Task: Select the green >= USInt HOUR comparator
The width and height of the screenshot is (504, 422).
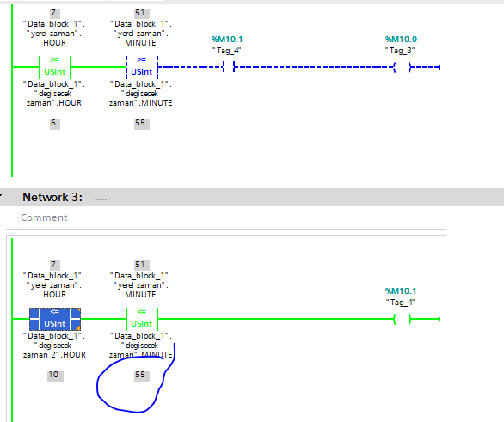Action: [x=55, y=67]
